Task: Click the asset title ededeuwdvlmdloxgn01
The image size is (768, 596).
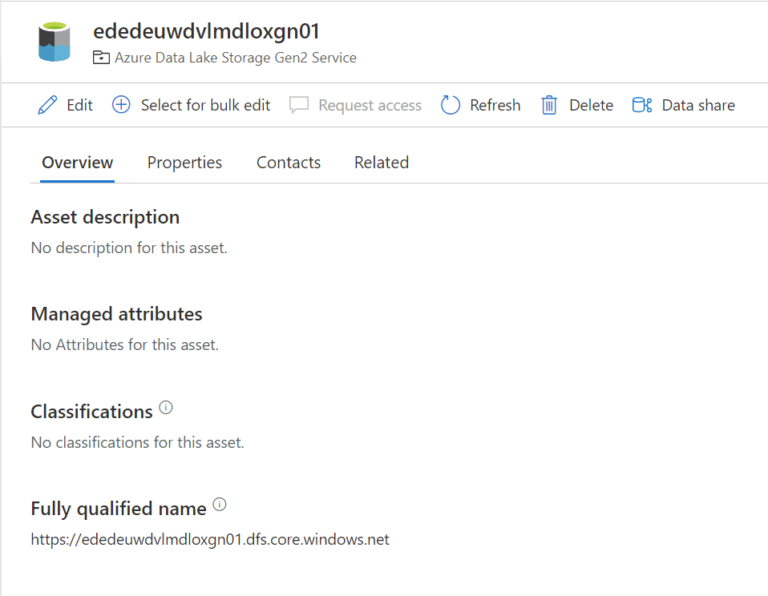Action: [x=206, y=31]
